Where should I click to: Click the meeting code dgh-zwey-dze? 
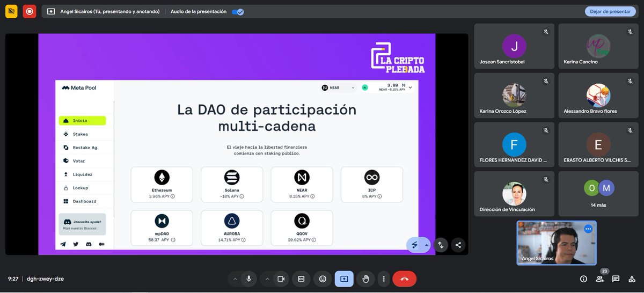tap(45, 279)
